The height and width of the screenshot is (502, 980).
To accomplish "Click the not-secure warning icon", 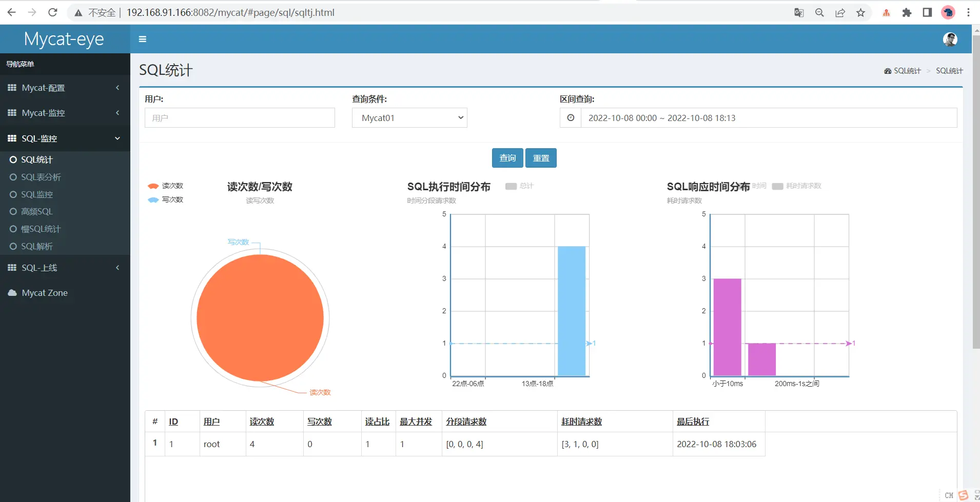I will pyautogui.click(x=79, y=13).
